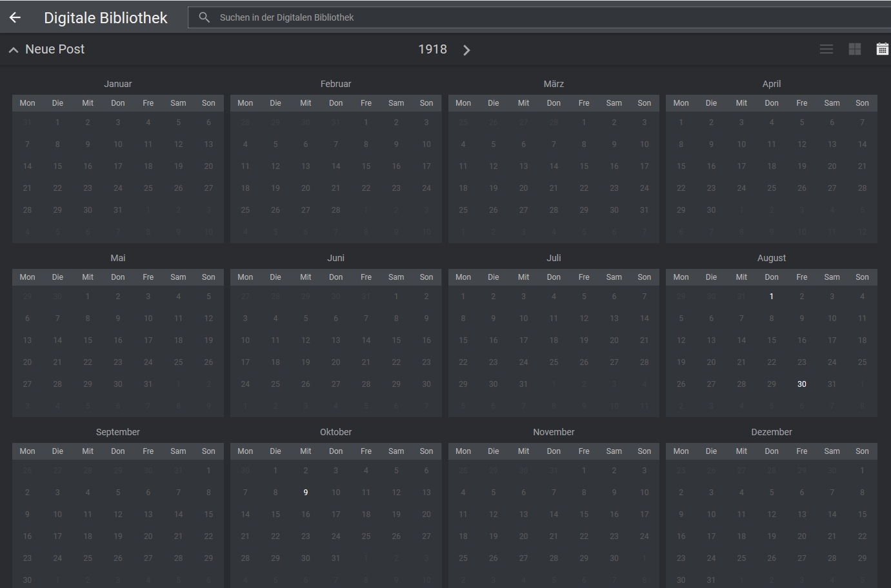Click the März month heading

[x=554, y=84]
